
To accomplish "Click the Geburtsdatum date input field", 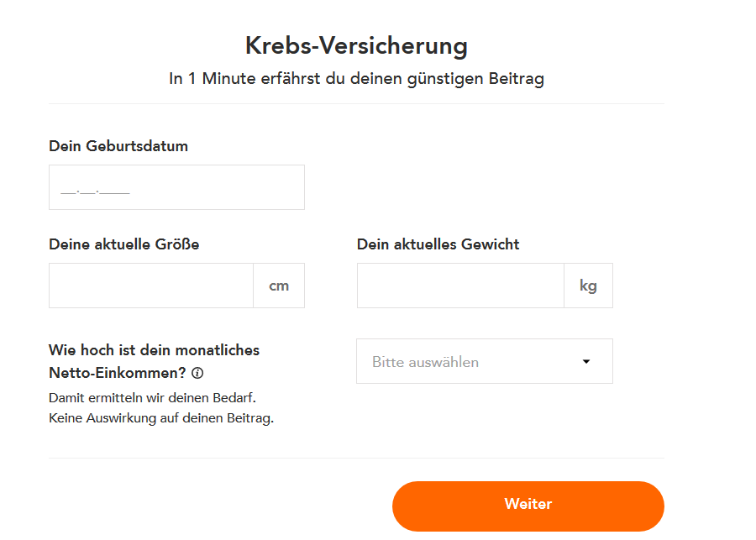I will click(176, 186).
